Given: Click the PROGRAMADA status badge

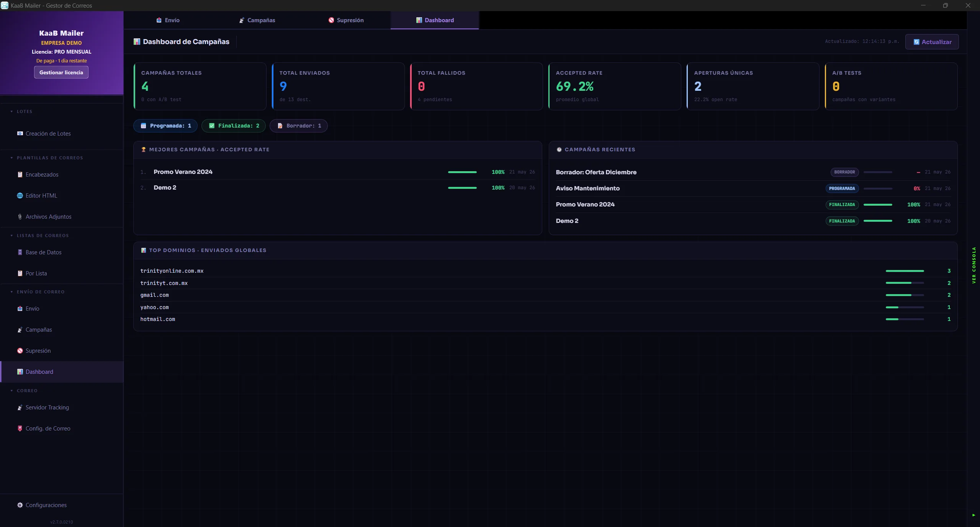Looking at the screenshot, I should pos(842,188).
